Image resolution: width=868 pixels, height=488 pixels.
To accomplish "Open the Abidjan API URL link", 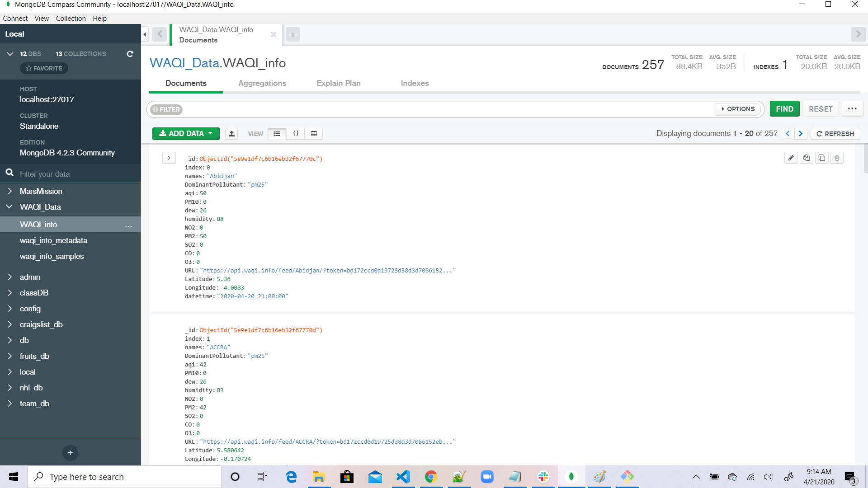I will (328, 271).
